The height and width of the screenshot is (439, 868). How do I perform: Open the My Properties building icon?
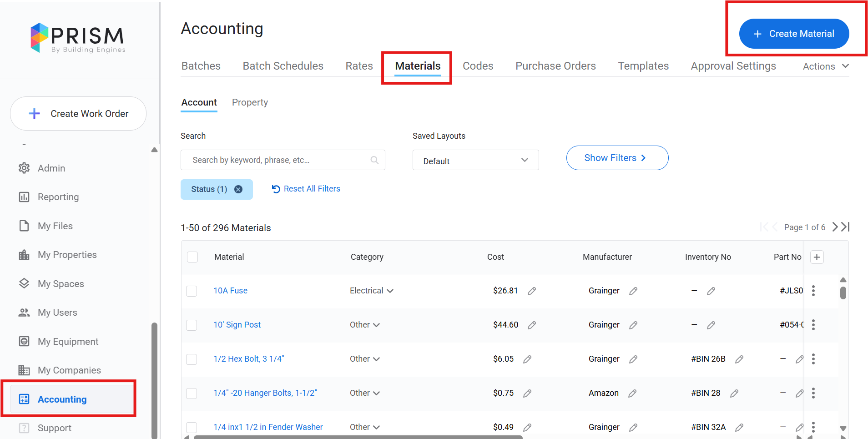point(24,255)
